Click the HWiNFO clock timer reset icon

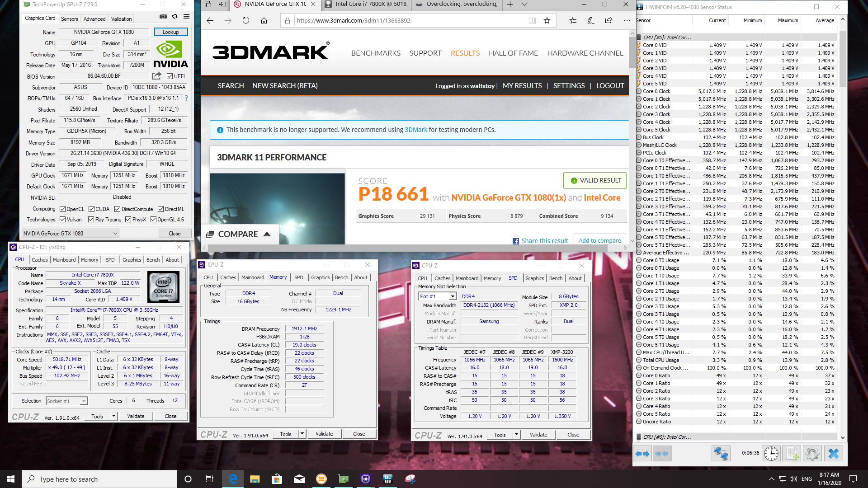click(x=771, y=454)
